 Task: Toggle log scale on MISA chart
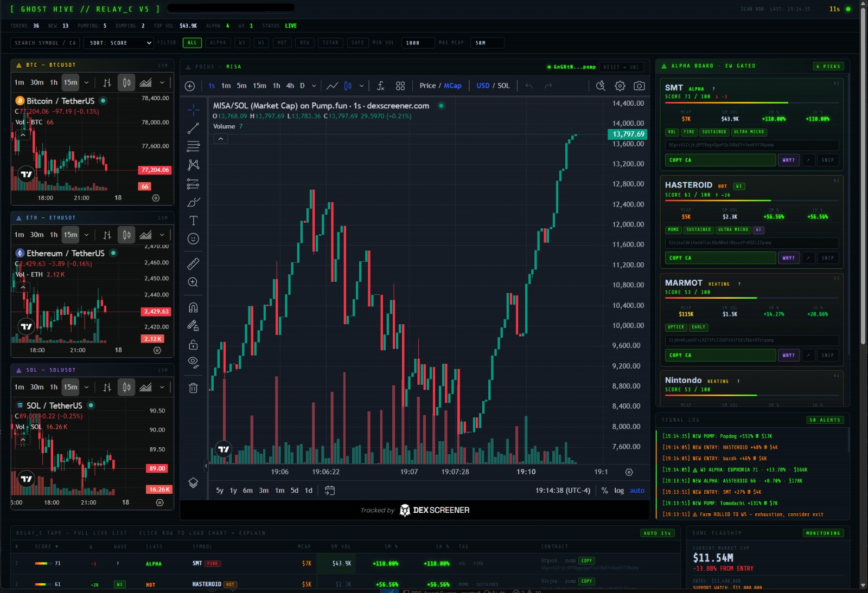click(x=619, y=491)
